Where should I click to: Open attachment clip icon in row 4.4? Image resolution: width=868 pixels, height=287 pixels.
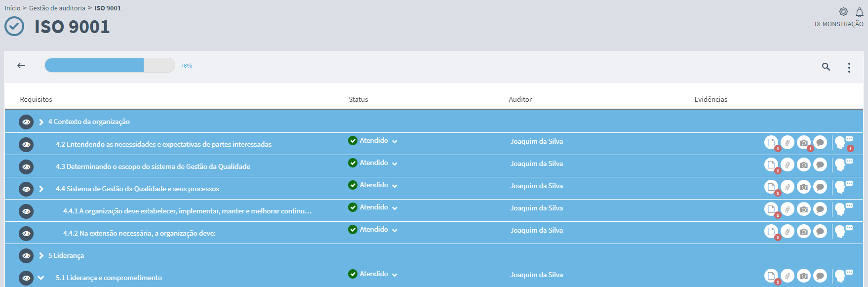tap(788, 187)
